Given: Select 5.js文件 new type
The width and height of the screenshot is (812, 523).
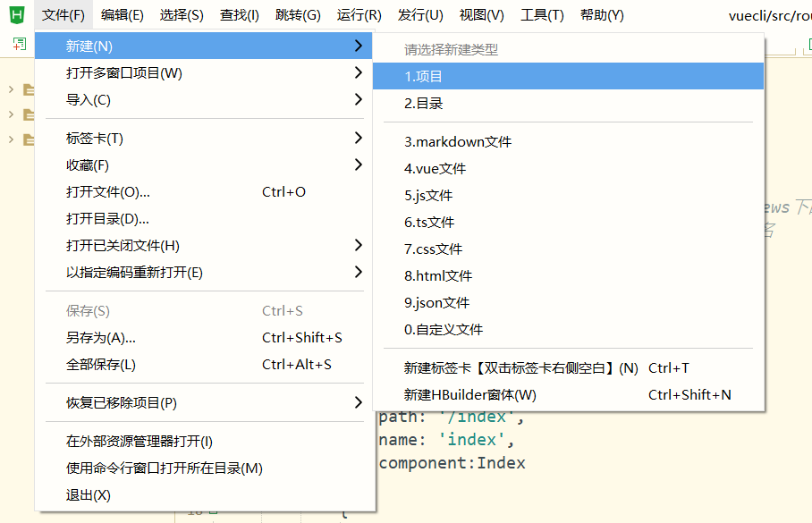Looking at the screenshot, I should (x=568, y=195).
